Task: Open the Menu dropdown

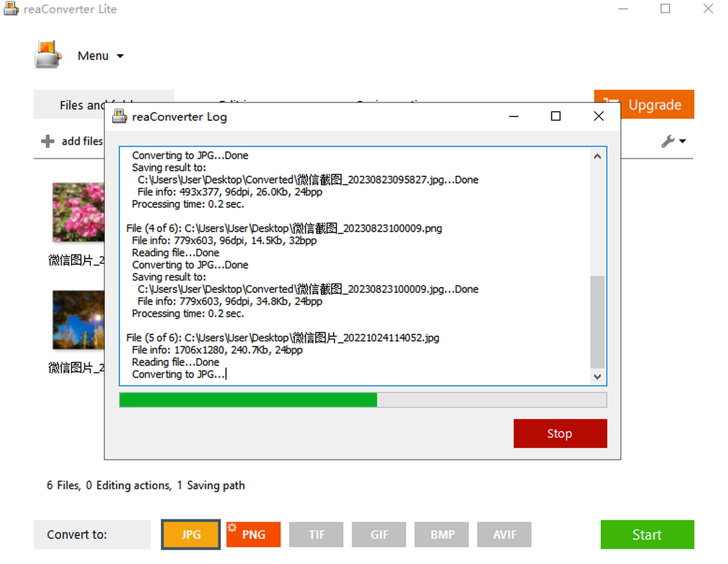Action: click(100, 56)
